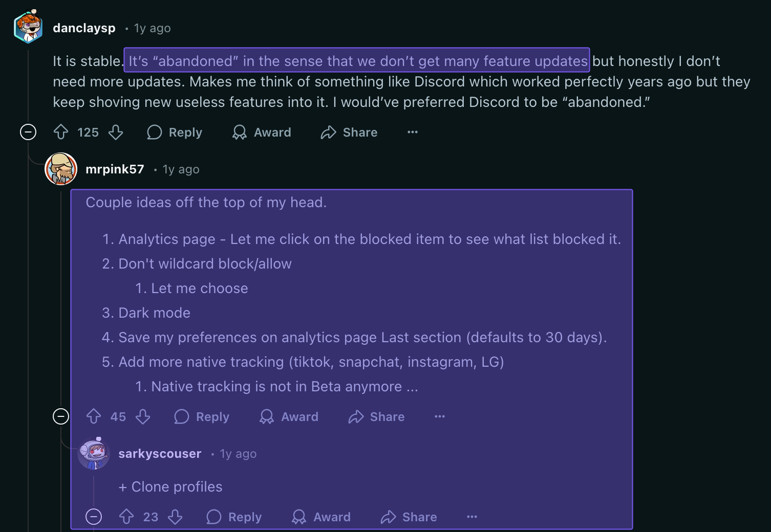Reply to danclaysp's comment

click(x=175, y=132)
